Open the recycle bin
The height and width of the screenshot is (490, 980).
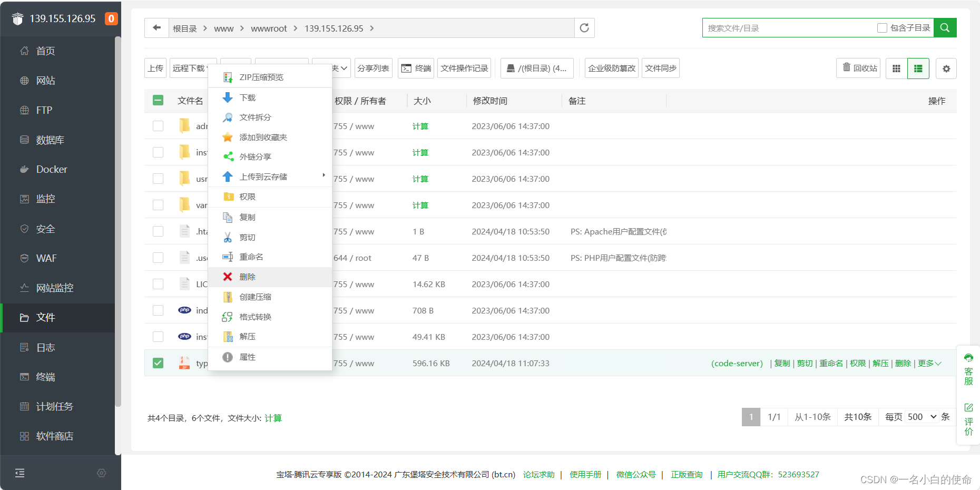(x=858, y=68)
